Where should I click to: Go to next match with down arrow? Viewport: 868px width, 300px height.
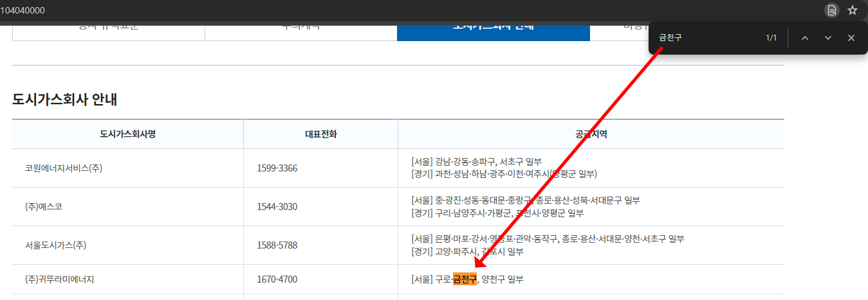pyautogui.click(x=828, y=38)
